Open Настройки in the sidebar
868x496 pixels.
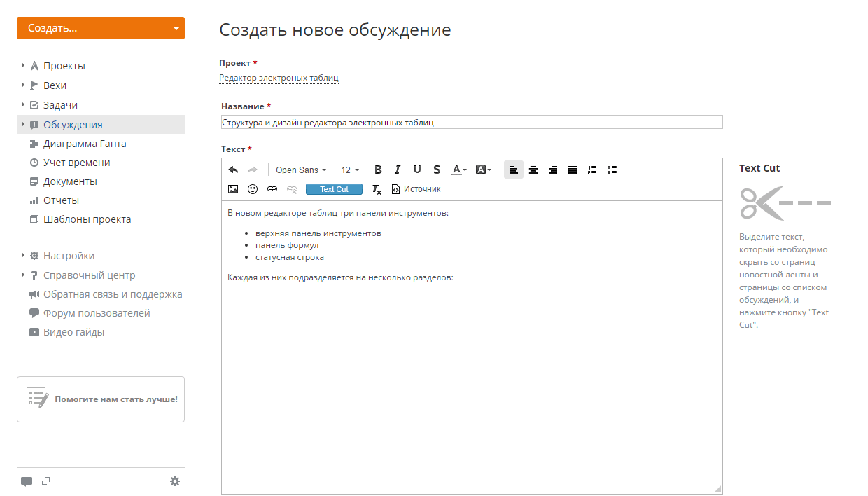[69, 256]
